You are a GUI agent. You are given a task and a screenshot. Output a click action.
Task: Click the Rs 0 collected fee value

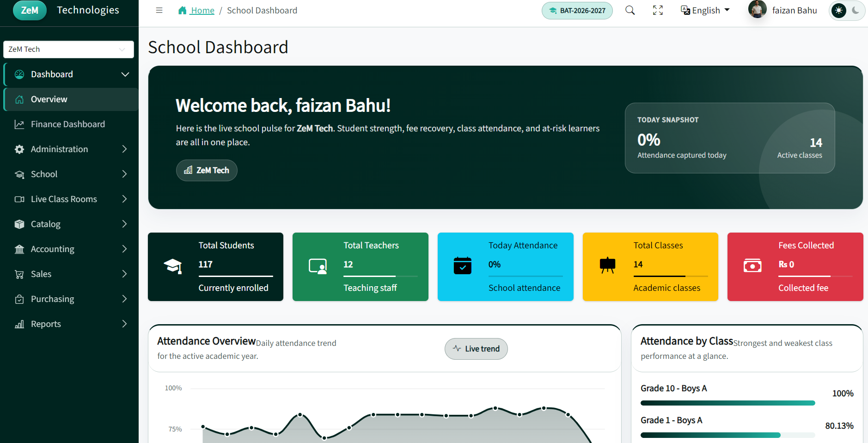click(x=786, y=265)
